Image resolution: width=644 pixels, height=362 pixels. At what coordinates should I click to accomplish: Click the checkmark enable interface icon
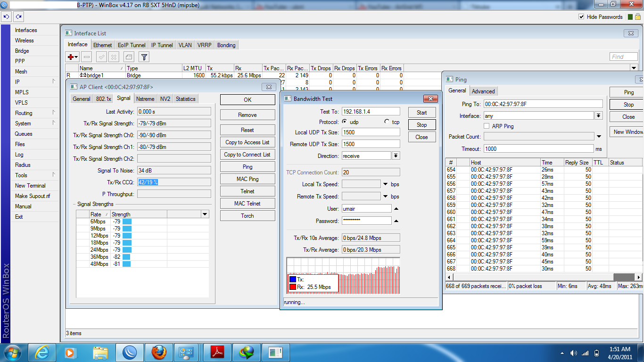coord(101,57)
